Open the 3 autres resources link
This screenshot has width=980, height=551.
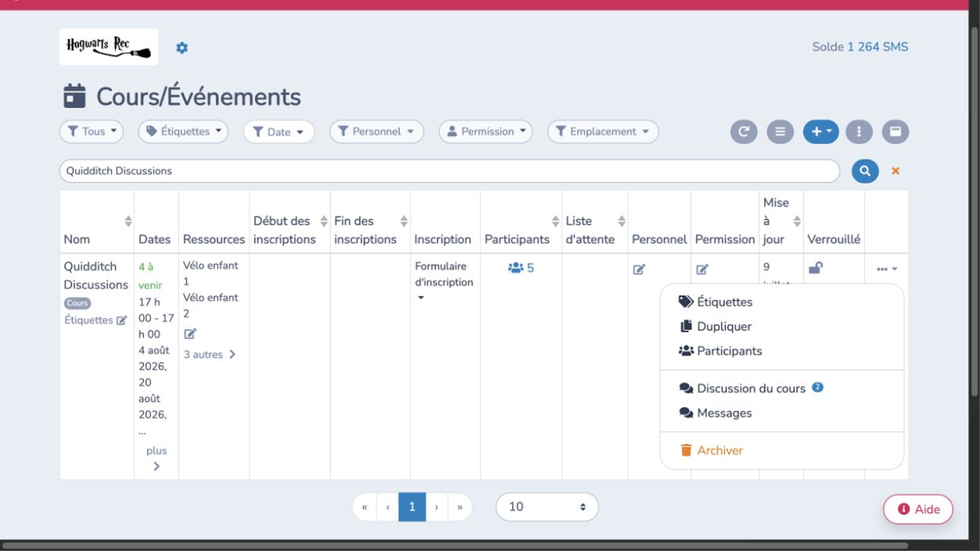210,355
